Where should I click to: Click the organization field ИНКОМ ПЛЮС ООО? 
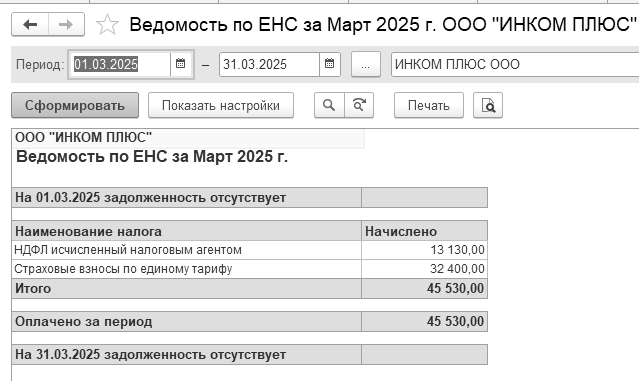coord(515,64)
